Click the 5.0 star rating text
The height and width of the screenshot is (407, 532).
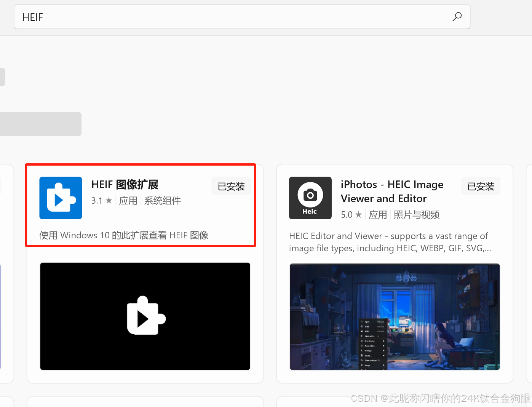(x=351, y=215)
